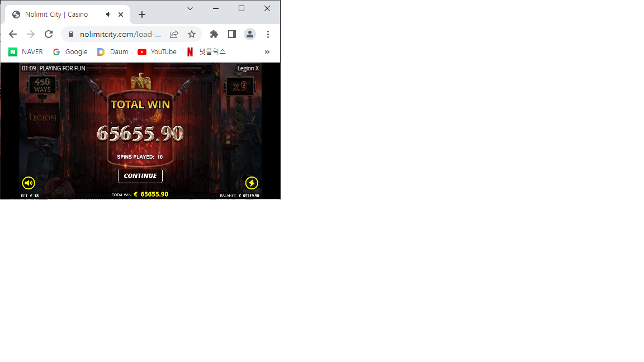Screen dimensions: 644x362
Task: Click the BET € 18 value
Action: pyautogui.click(x=30, y=196)
